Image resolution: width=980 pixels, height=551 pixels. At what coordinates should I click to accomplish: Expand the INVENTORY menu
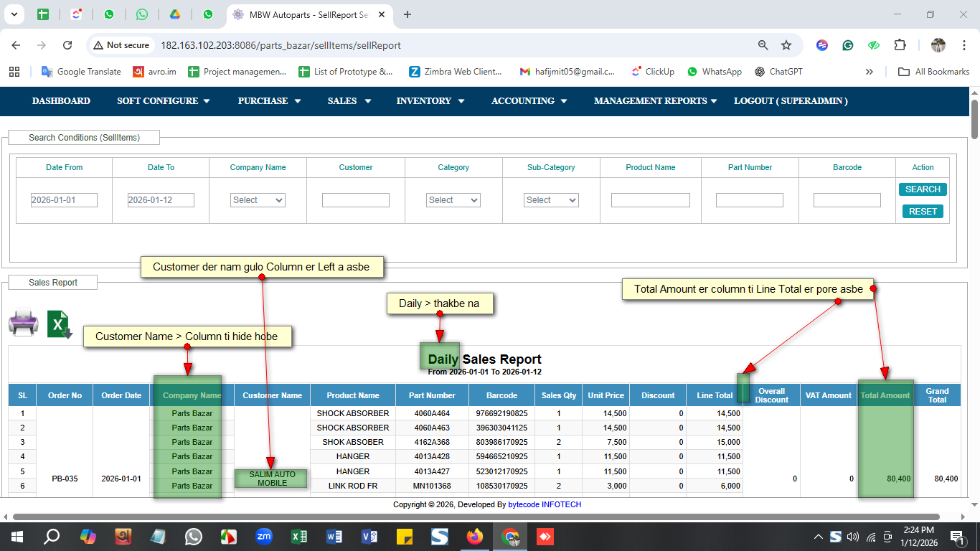tap(430, 101)
